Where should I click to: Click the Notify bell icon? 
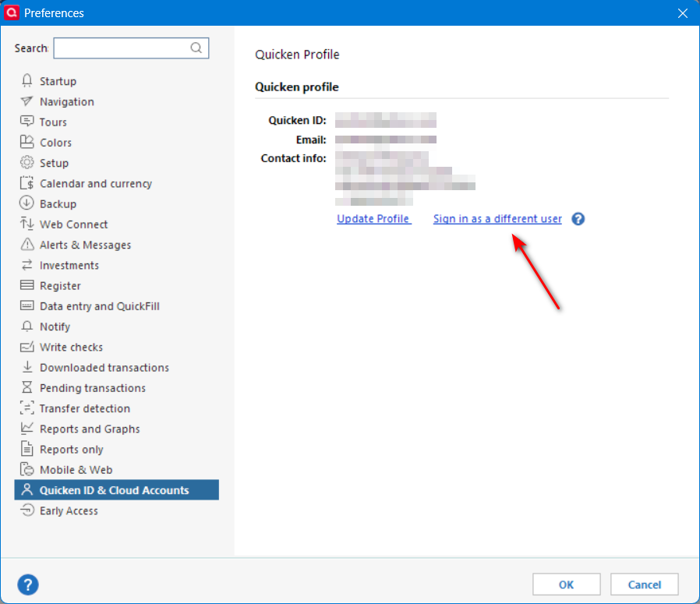(x=27, y=327)
